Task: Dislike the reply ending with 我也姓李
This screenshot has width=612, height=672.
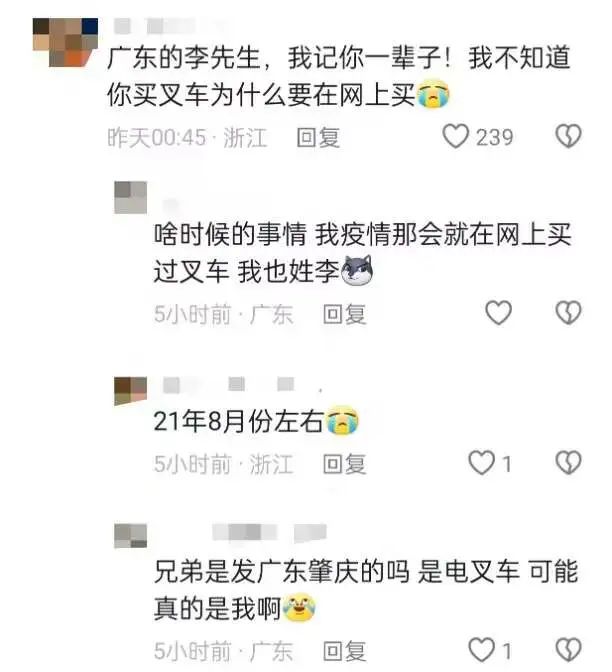Action: (x=568, y=312)
